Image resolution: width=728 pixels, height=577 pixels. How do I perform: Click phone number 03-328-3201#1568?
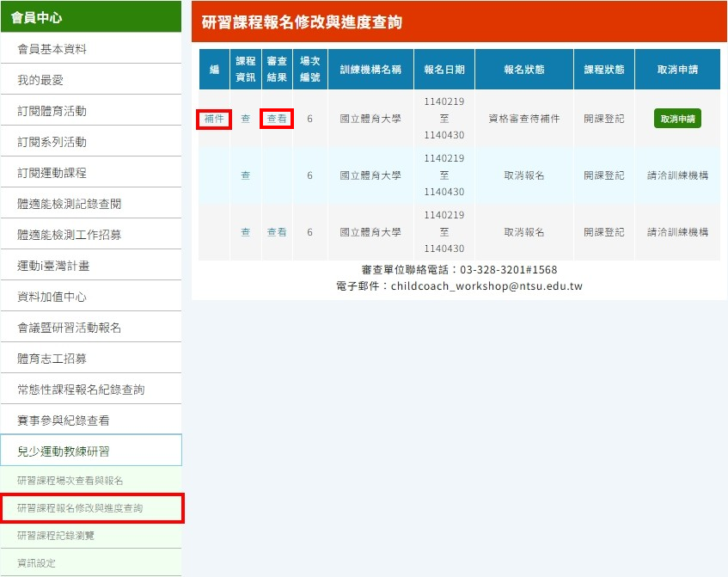click(x=508, y=270)
